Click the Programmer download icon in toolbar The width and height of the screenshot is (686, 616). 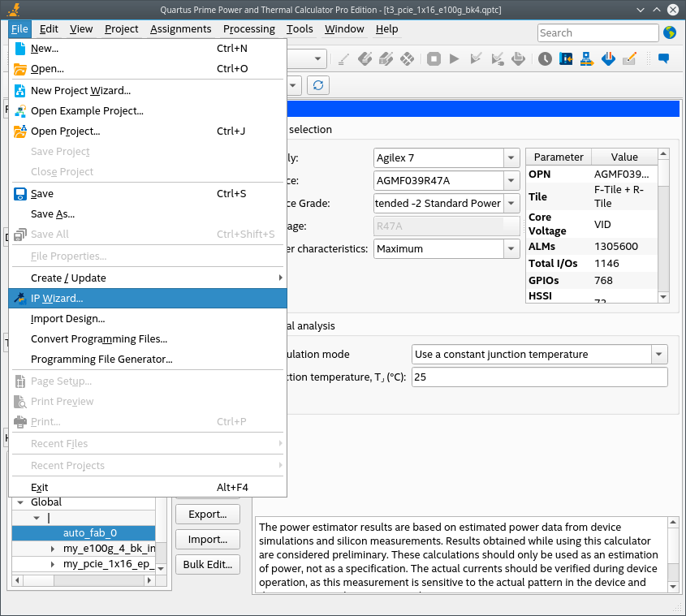coord(607,59)
